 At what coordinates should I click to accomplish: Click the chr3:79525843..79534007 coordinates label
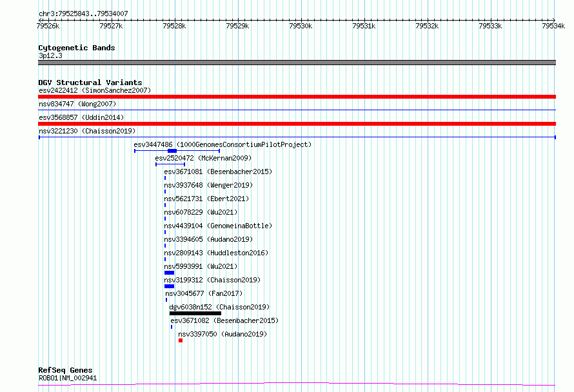83,14
